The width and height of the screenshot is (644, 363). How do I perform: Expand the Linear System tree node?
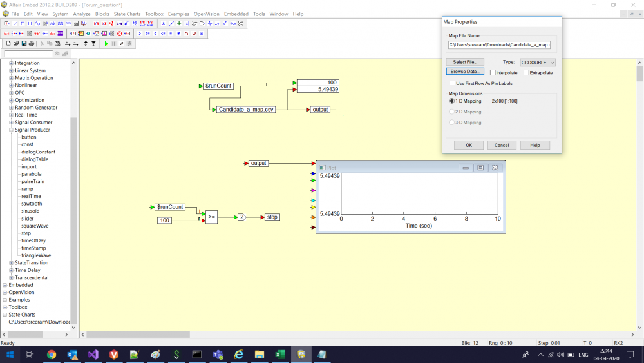(x=11, y=71)
